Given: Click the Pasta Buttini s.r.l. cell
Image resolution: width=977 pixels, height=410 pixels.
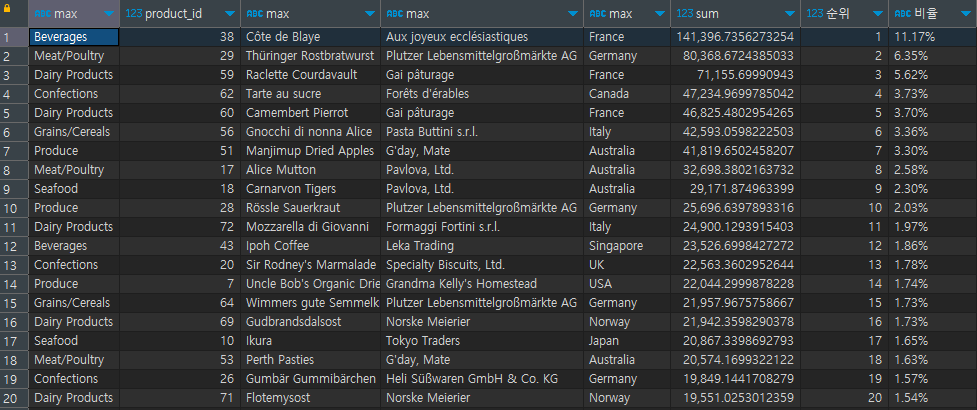Looking at the screenshot, I should [x=482, y=132].
